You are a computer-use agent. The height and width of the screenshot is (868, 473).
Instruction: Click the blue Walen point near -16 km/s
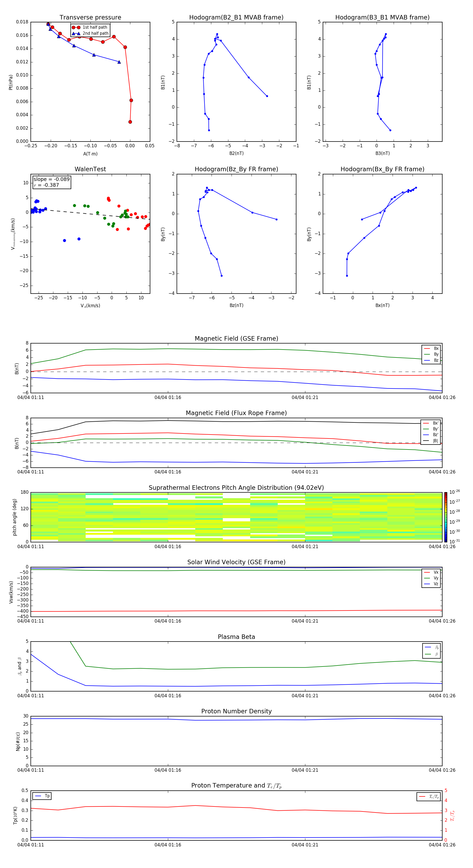click(64, 241)
